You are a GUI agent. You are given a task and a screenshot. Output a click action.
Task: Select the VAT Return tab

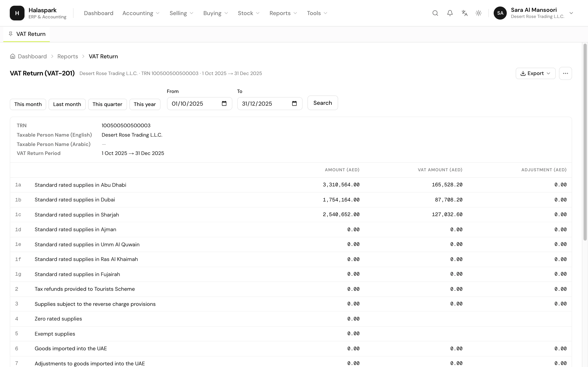point(27,34)
